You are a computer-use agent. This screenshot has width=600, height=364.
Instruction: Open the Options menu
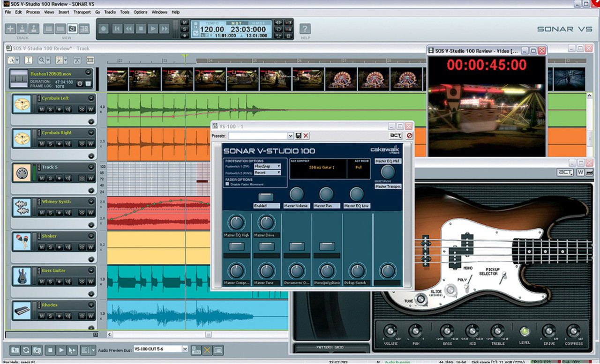[x=140, y=12]
